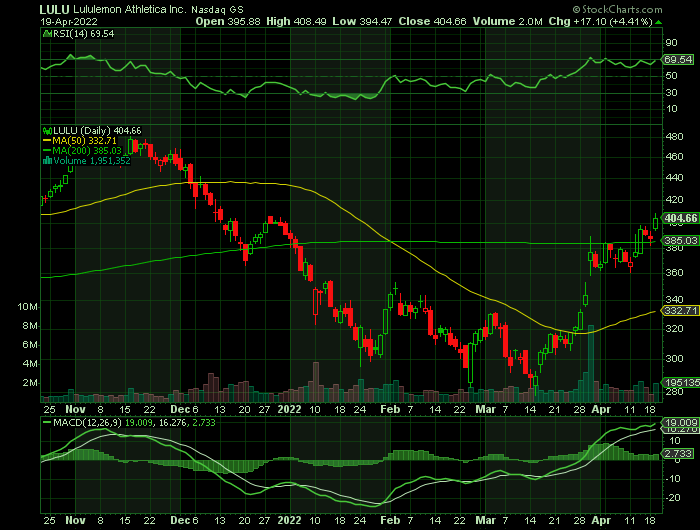Click the High 408.49 value
The image size is (700, 530).
click(296, 21)
